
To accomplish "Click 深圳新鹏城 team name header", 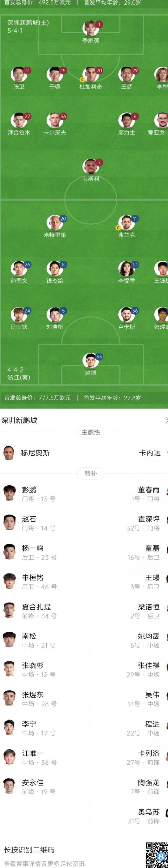I will [20, 420].
